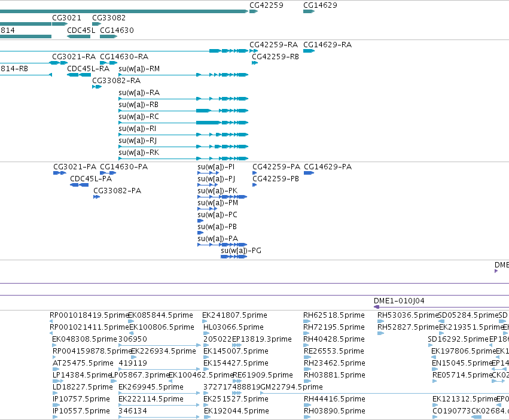Click the su(w[a])-PK protein label
Screen dimensions: 509x420
click(218, 191)
